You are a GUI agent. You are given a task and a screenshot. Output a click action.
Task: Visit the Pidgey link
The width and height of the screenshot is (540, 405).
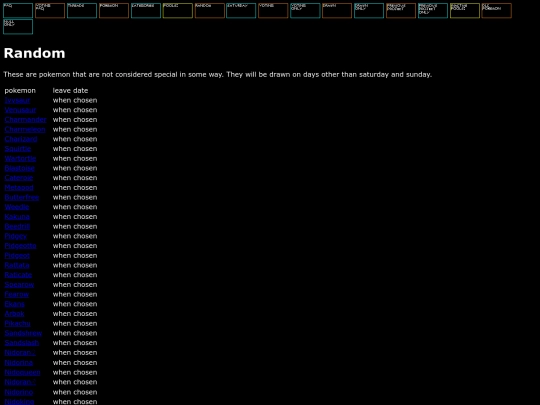point(16,236)
